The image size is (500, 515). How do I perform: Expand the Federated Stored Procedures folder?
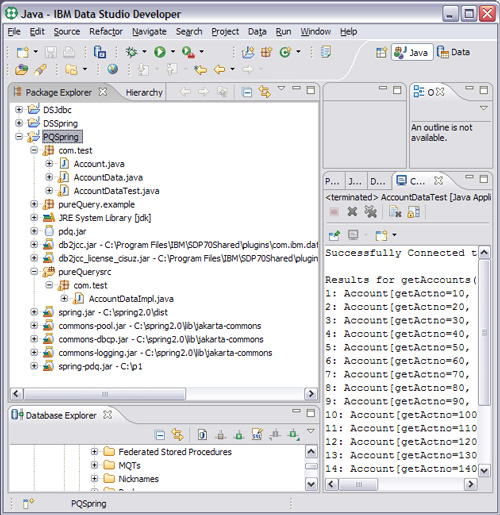click(x=94, y=451)
